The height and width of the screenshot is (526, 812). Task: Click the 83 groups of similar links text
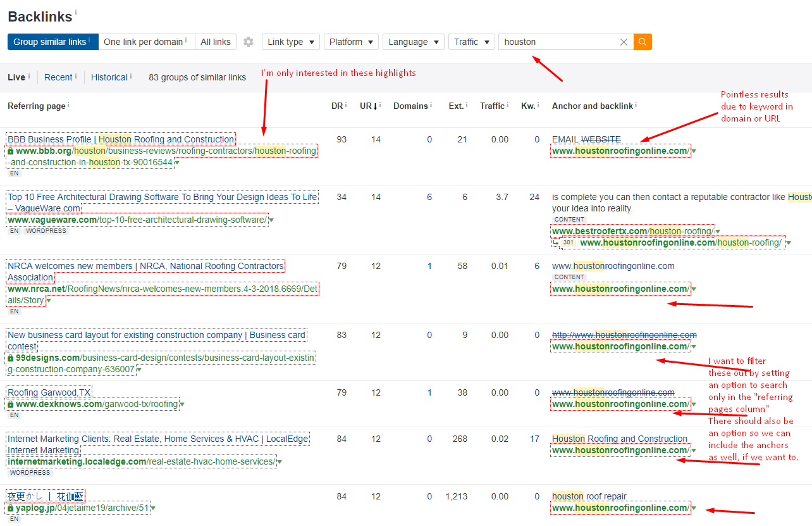pyautogui.click(x=197, y=77)
